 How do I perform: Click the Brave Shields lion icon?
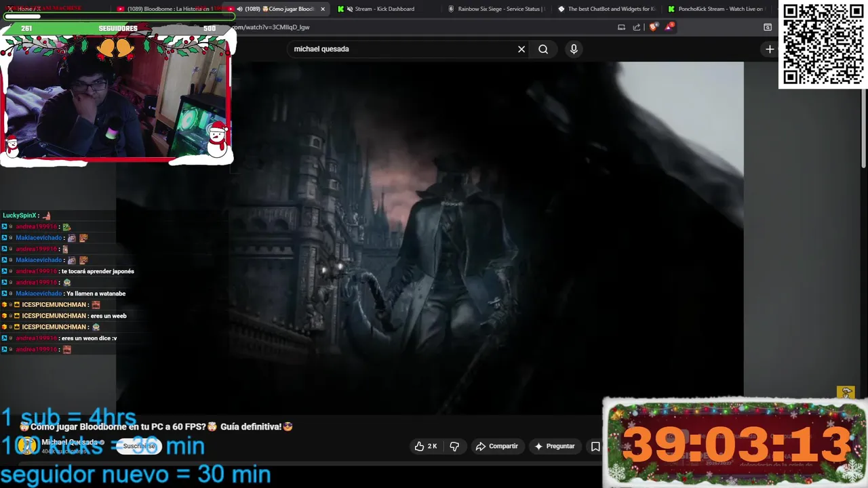coord(654,27)
